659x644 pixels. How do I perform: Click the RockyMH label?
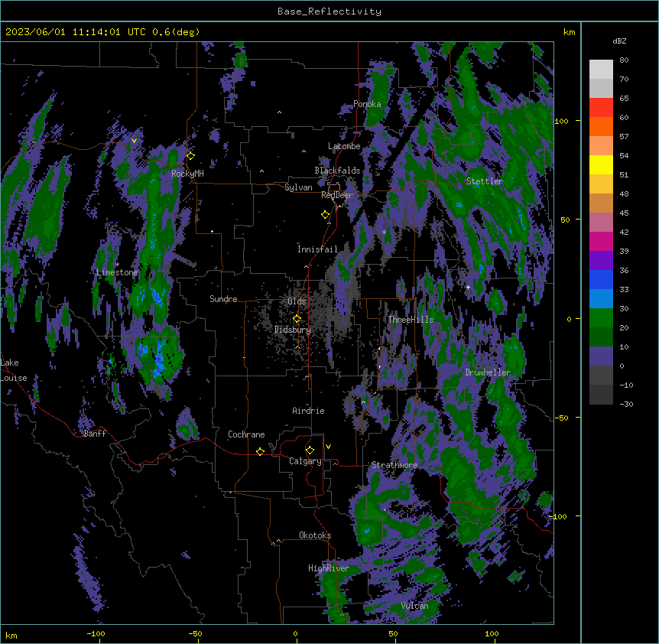[187, 174]
